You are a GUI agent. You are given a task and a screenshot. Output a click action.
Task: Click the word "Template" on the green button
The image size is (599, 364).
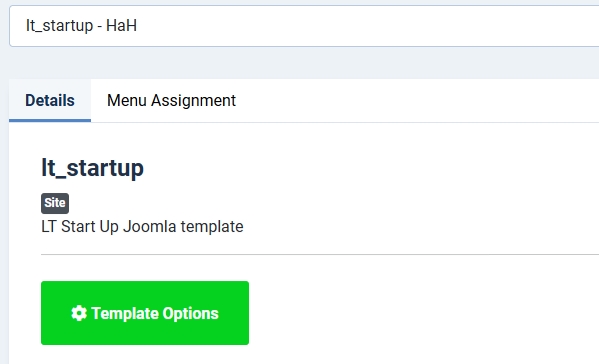(x=125, y=314)
